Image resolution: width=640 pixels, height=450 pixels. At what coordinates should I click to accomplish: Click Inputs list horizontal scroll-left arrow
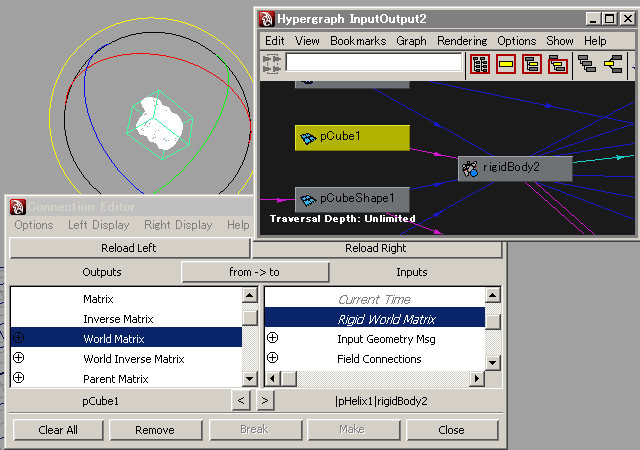click(x=273, y=379)
